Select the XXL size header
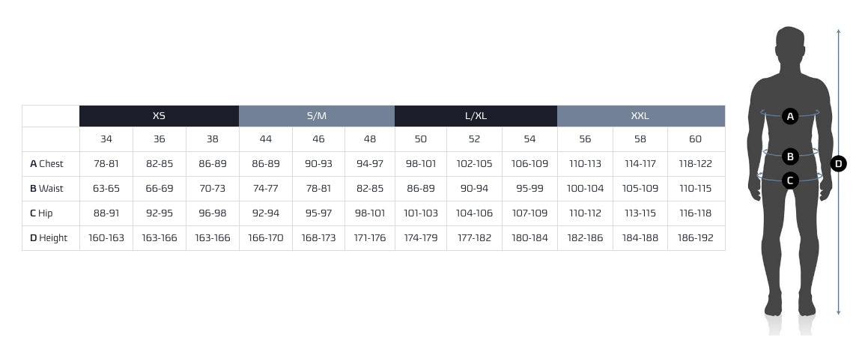 (640, 116)
